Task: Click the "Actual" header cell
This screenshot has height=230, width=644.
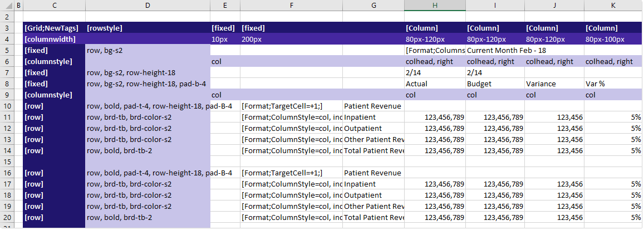Action: tap(435, 84)
